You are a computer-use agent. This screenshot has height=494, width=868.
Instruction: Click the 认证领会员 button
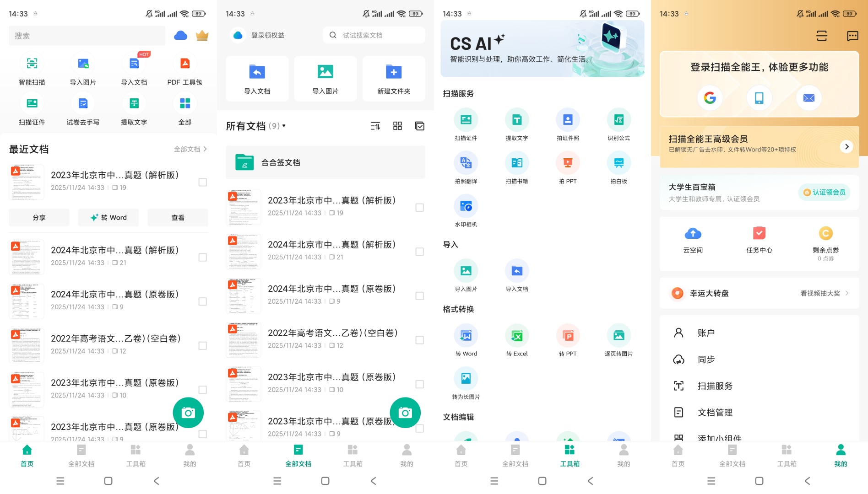824,193
